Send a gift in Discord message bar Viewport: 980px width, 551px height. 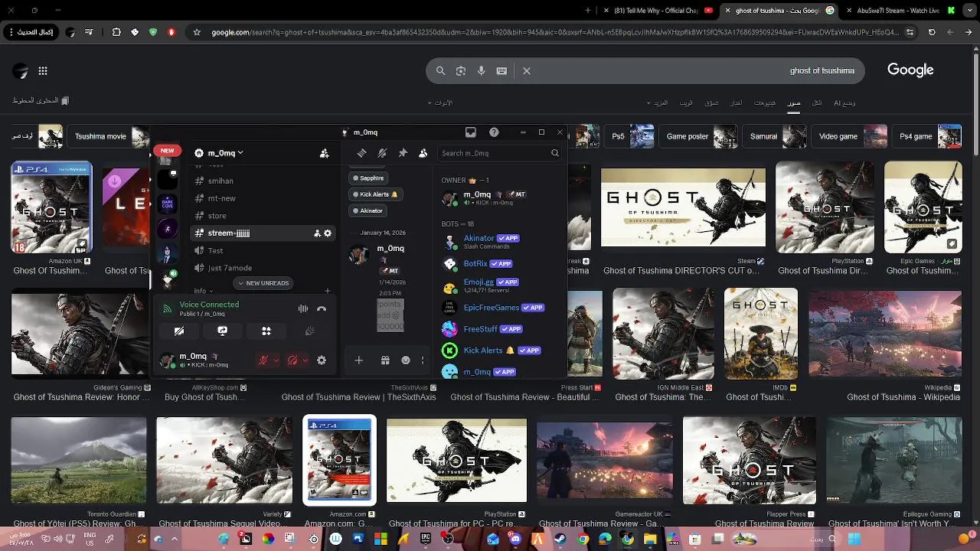pos(385,360)
